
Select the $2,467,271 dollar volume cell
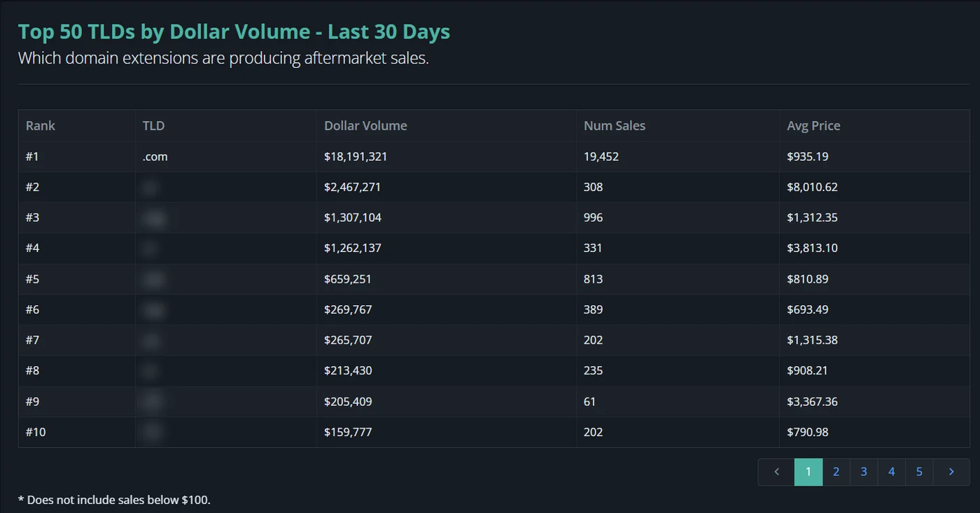pyautogui.click(x=447, y=188)
